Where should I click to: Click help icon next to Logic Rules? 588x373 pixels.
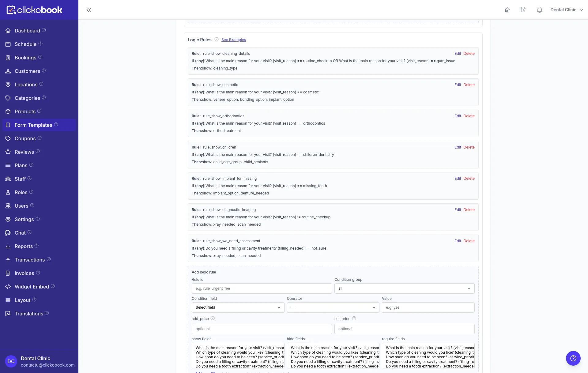tap(217, 40)
